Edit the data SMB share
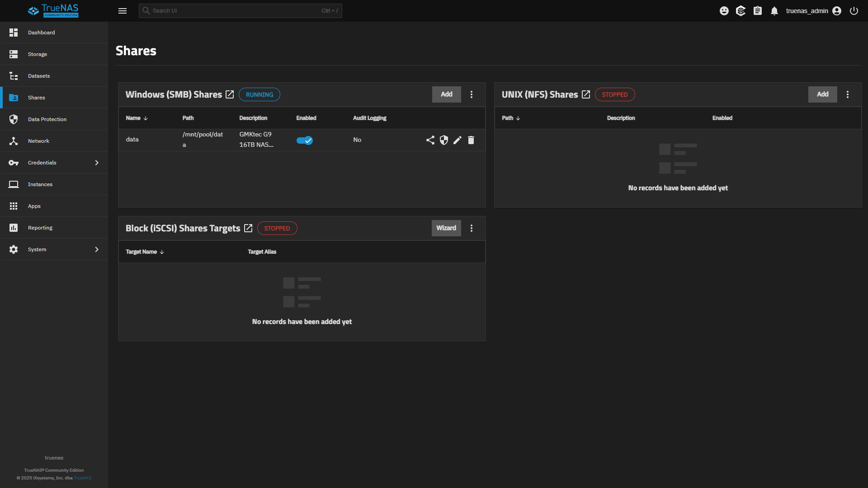This screenshot has height=488, width=868. click(x=457, y=140)
